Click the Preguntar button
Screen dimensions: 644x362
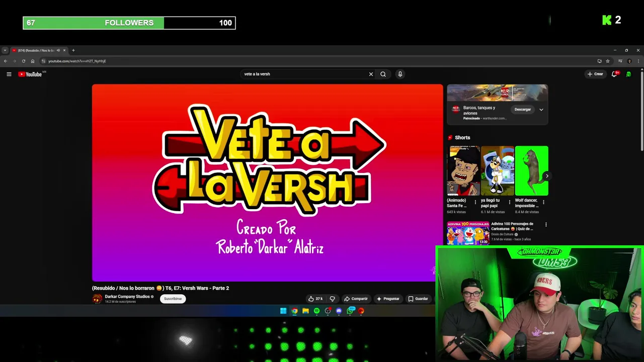(x=387, y=299)
